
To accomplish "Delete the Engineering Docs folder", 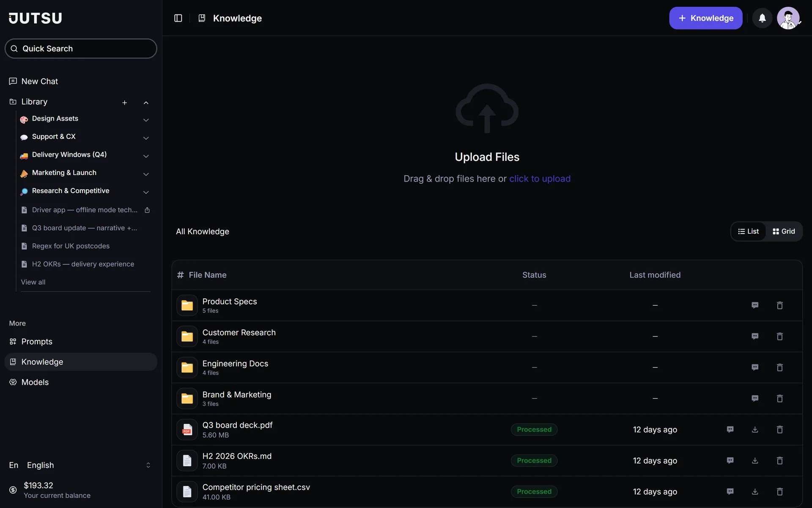I will click(780, 367).
